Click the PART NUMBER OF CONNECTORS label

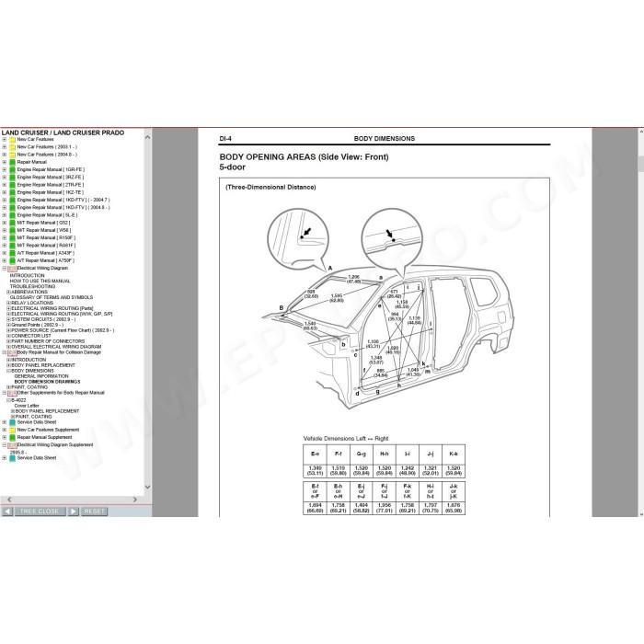(x=48, y=341)
